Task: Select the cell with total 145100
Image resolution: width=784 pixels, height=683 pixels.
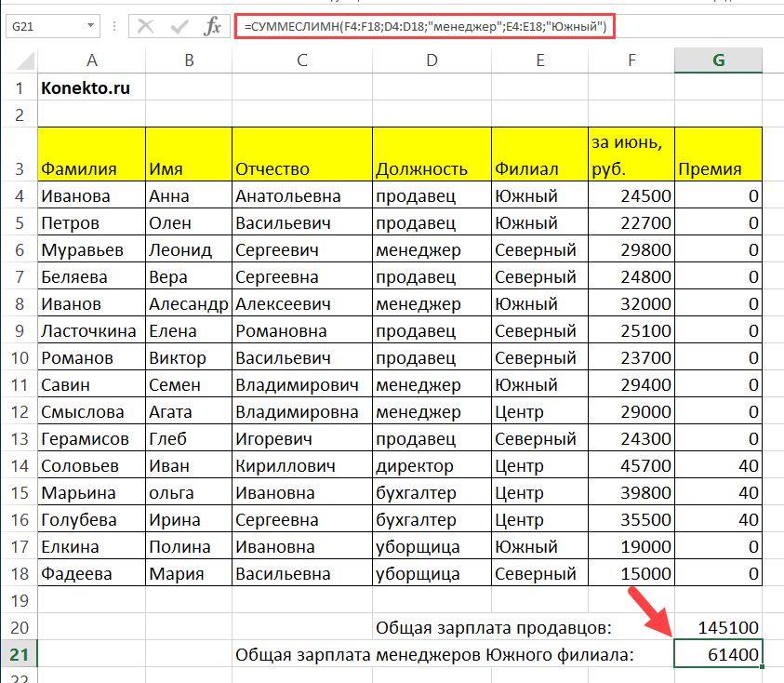Action: click(x=718, y=627)
